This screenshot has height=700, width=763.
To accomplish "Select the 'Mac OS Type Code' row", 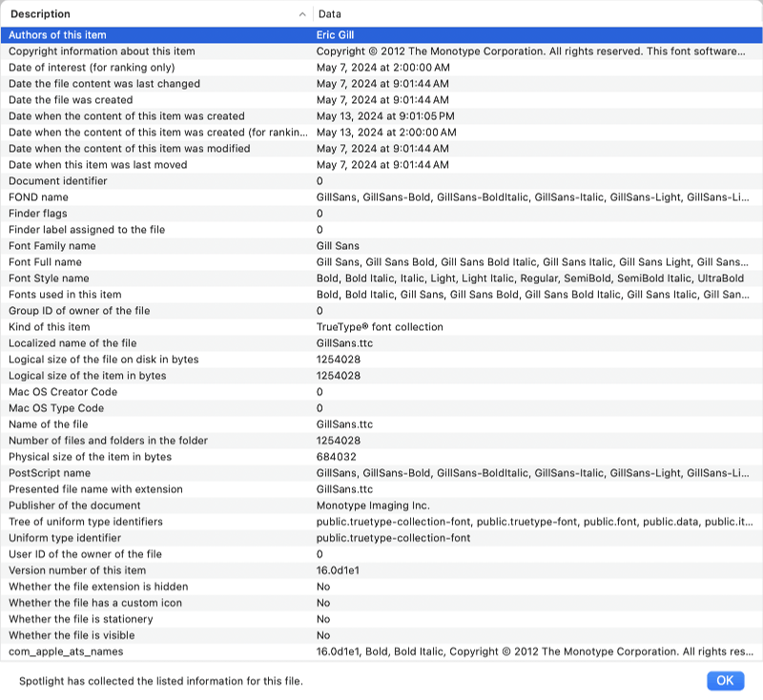I will (381, 408).
